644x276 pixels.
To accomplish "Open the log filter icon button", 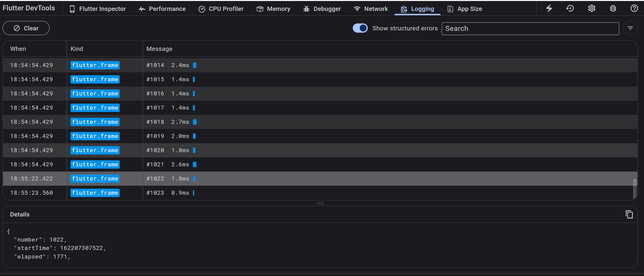I will point(630,28).
